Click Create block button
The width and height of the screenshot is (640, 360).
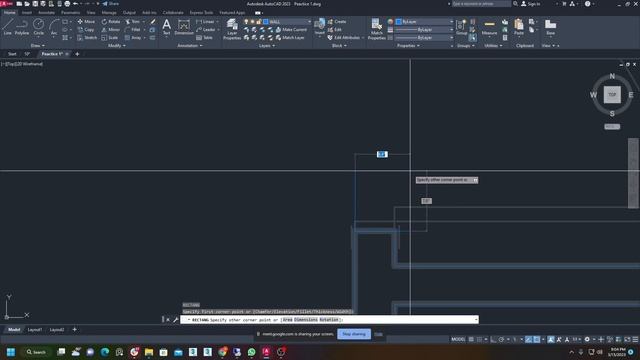[337, 22]
